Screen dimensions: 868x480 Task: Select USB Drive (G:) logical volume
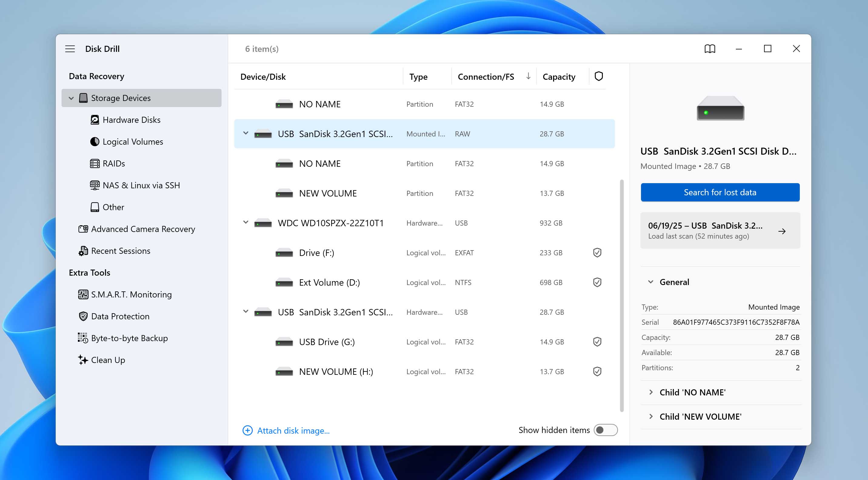coord(424,342)
